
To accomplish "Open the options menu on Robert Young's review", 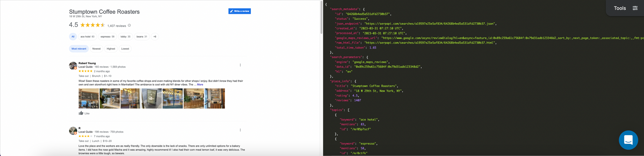I will tap(240, 65).
